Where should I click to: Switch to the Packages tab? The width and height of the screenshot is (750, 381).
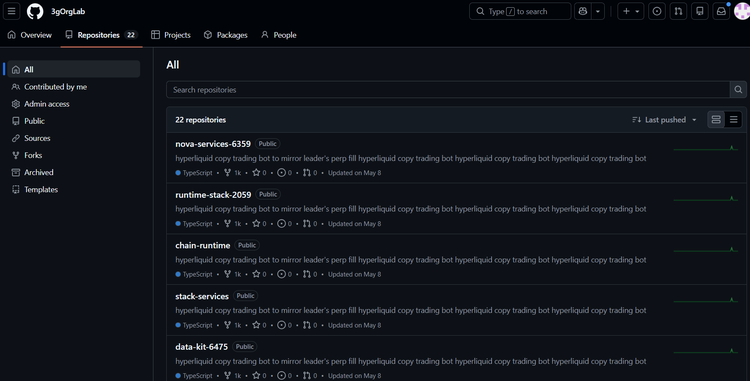pyautogui.click(x=225, y=35)
